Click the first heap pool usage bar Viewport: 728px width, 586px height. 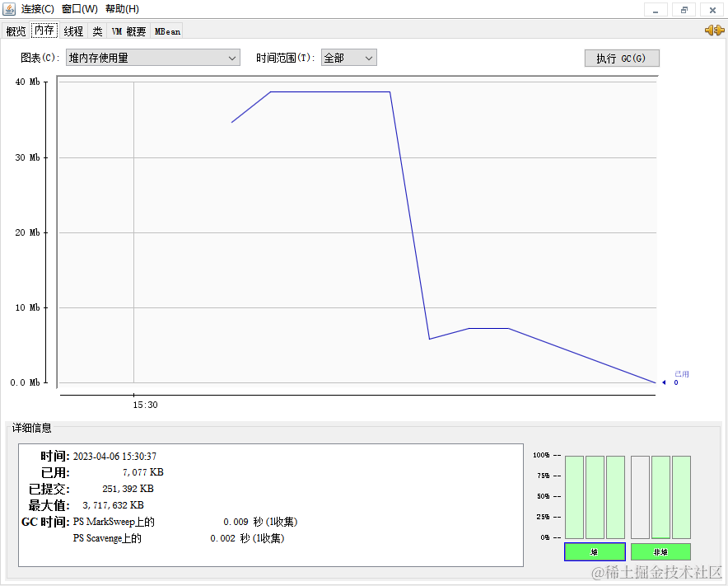click(x=574, y=497)
